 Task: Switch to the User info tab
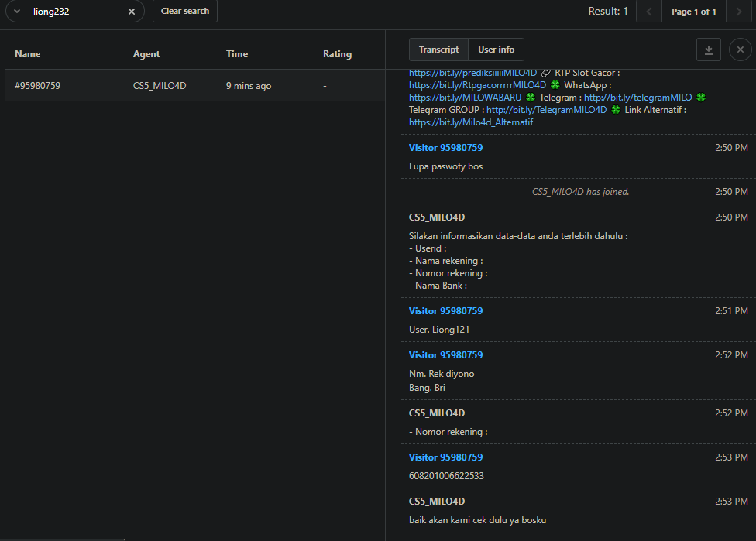click(496, 50)
